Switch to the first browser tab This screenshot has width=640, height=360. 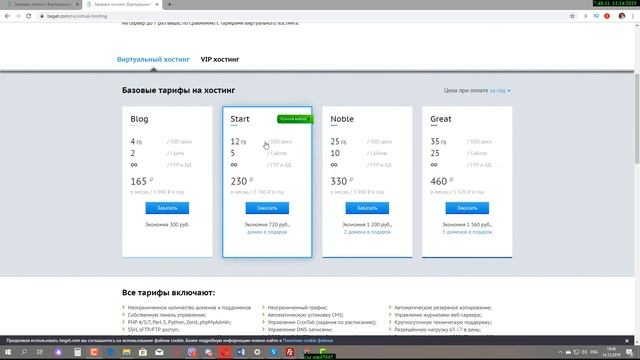41,4
